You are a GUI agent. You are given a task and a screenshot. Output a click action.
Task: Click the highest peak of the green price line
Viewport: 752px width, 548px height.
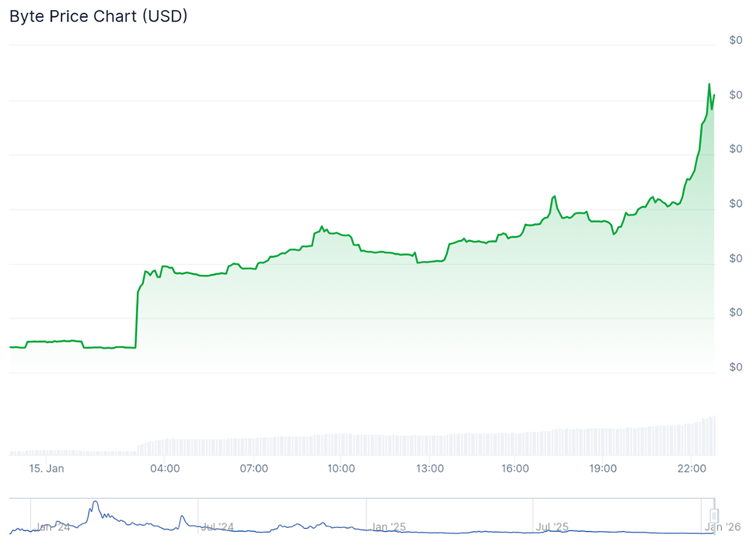coord(709,85)
